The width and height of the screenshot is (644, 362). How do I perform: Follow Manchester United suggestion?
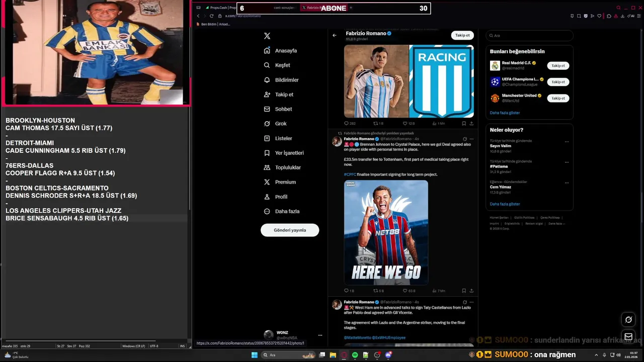point(558,98)
